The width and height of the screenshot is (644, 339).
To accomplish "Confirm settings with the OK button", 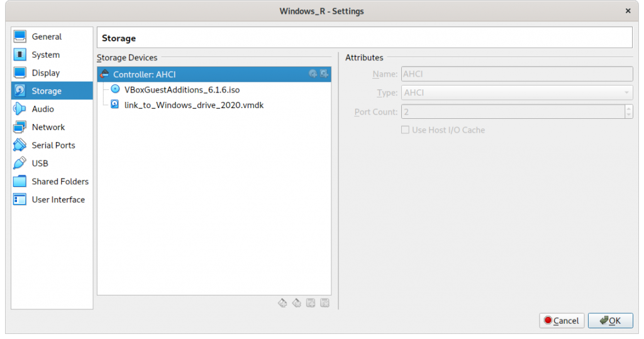I will pos(610,321).
